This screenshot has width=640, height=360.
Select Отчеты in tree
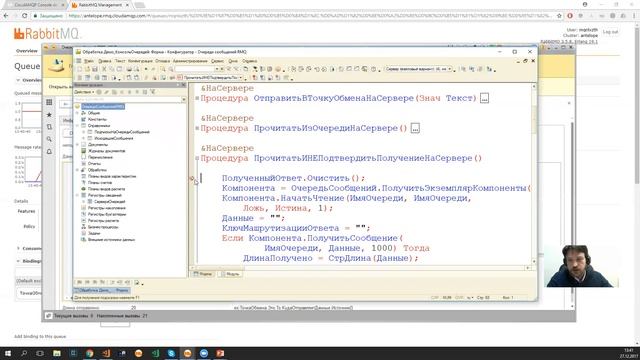point(94,164)
